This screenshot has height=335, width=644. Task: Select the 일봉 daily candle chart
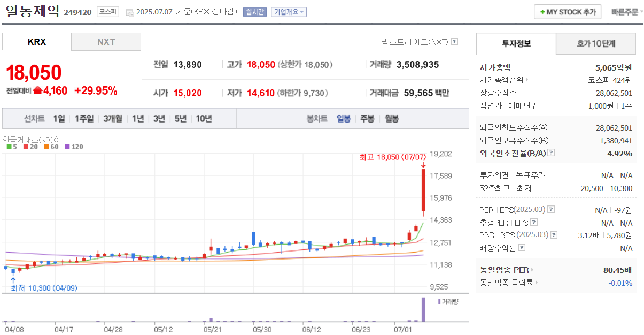[344, 119]
